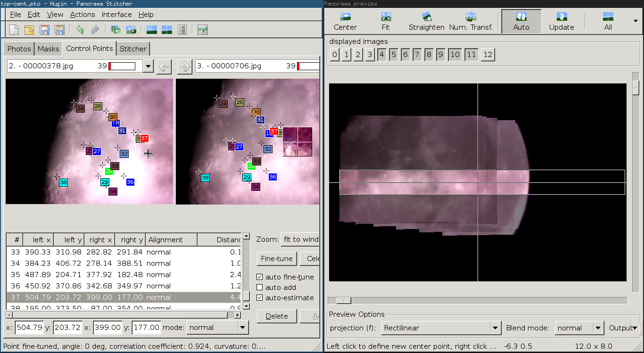644x353 pixels.
Task: Save the project using the Save icon
Action: [44, 29]
